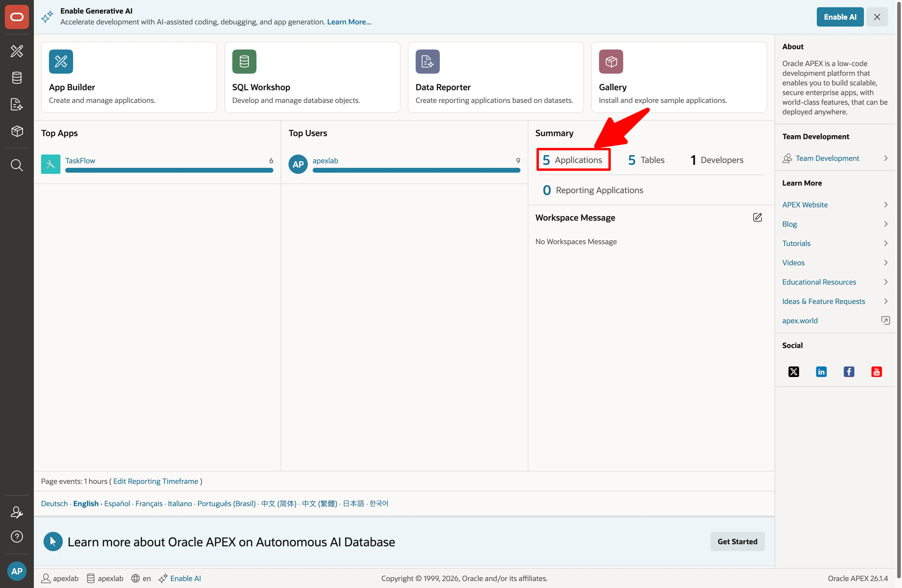
Task: Open the X (Twitter) social link
Action: click(x=794, y=372)
